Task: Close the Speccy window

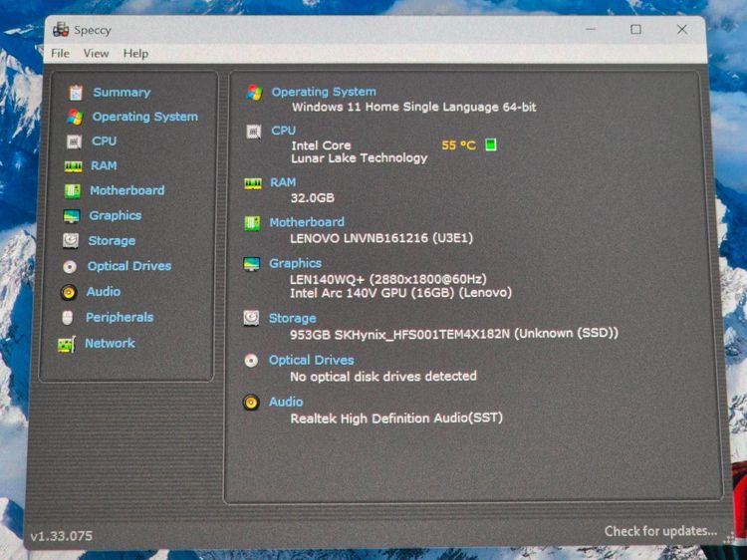Action: click(682, 30)
